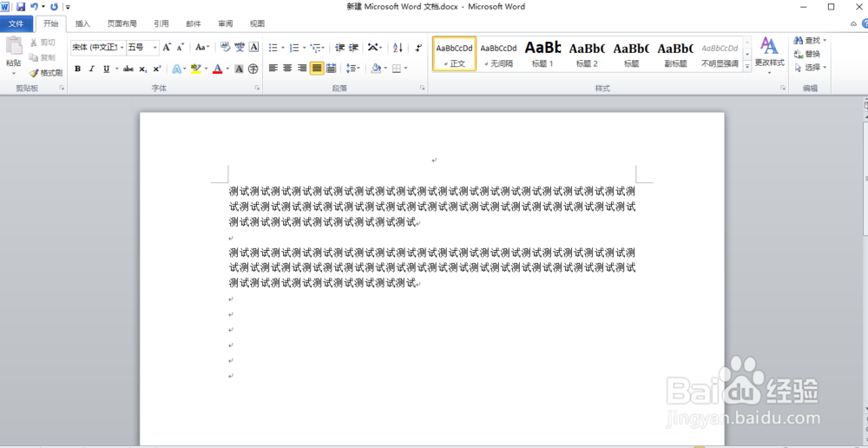Open the 引用 (References) tab
The width and height of the screenshot is (868, 448).
coord(161,23)
